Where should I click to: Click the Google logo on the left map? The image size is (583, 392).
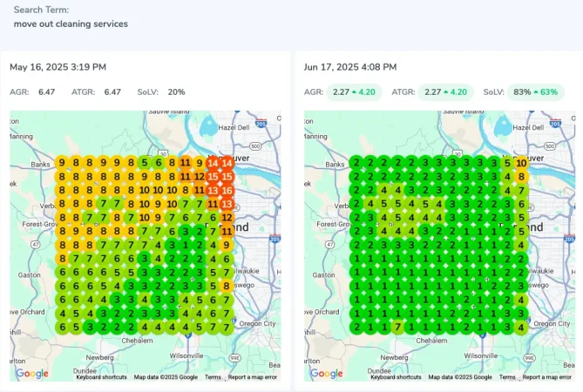[32, 374]
